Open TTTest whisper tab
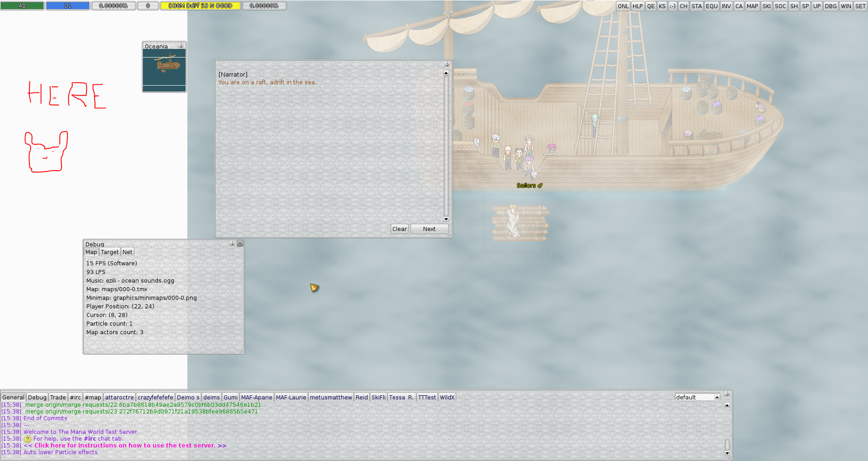This screenshot has width=868, height=461. [427, 397]
